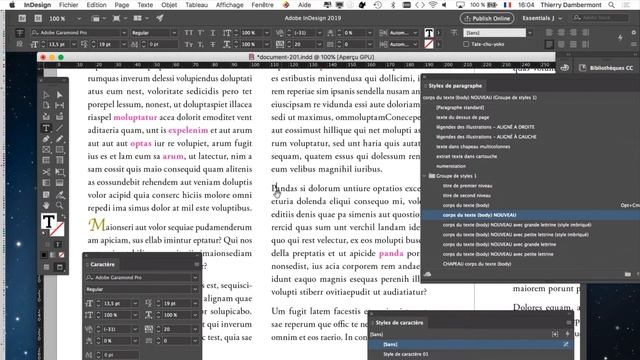Select the Selection tool (black arrow outline)
The width and height of the screenshot is (640, 360).
pyautogui.click(x=47, y=95)
